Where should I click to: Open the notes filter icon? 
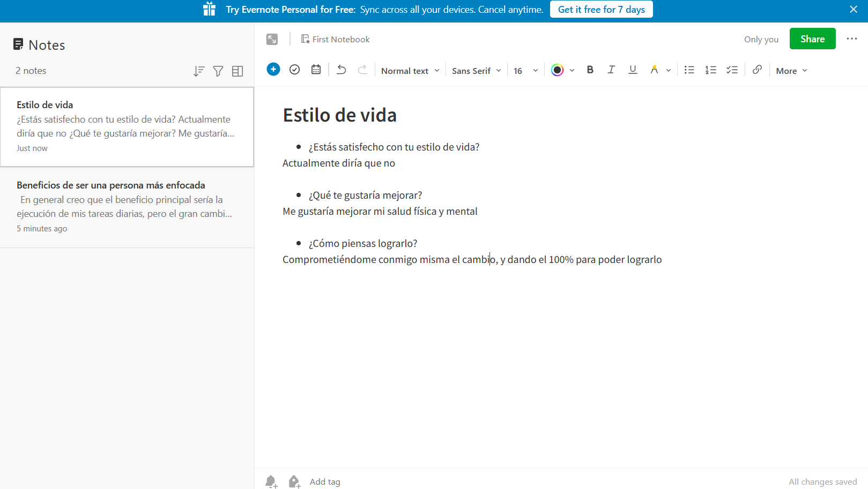(x=218, y=71)
